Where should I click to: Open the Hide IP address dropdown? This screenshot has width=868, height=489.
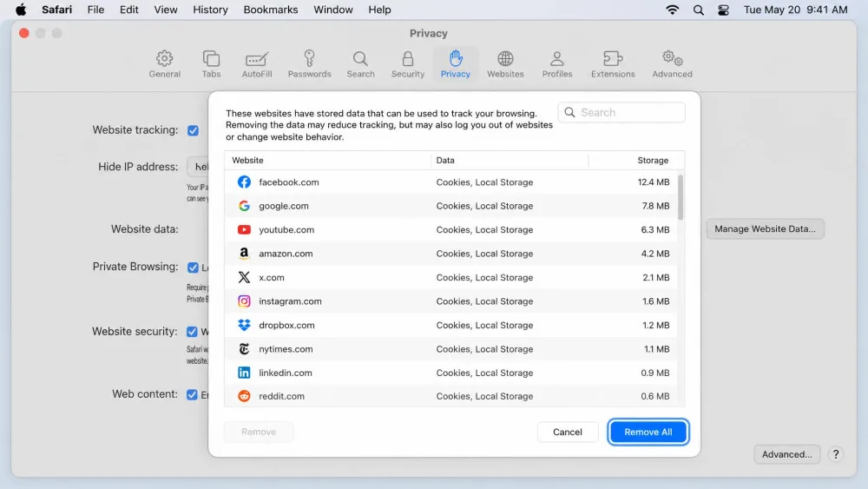[x=198, y=167]
